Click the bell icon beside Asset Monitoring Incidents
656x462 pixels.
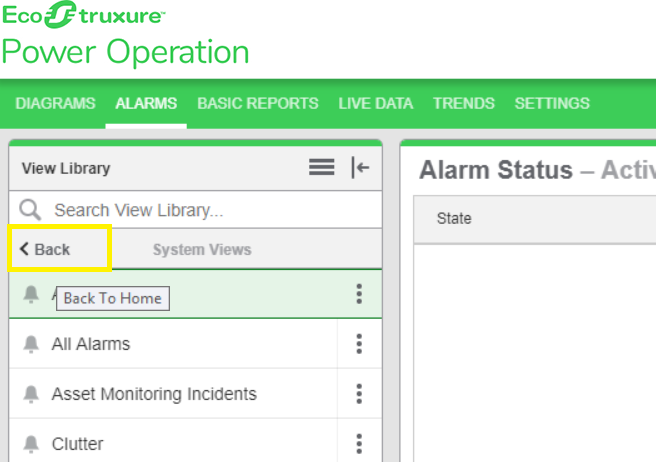coord(31,394)
